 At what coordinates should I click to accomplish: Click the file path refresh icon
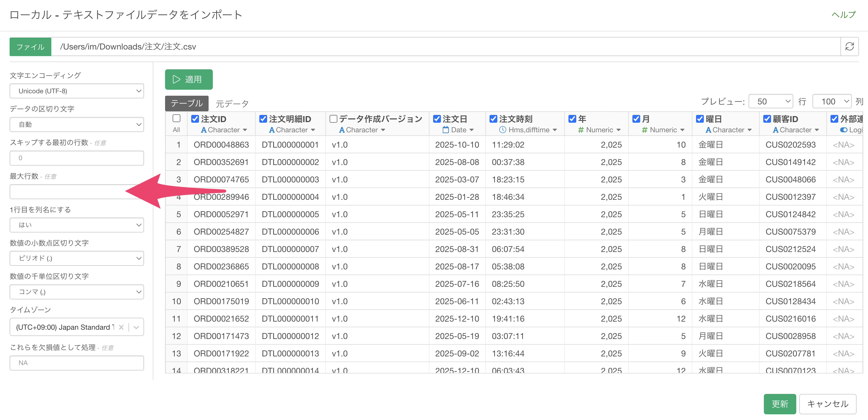pos(849,46)
